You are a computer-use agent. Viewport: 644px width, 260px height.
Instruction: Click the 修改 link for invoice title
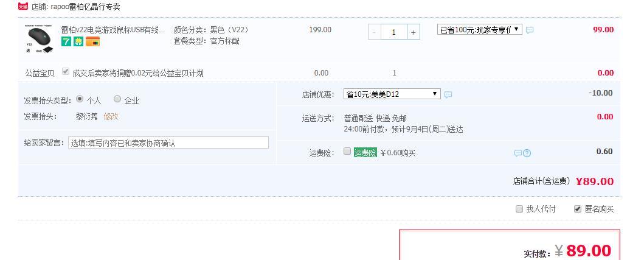[111, 116]
